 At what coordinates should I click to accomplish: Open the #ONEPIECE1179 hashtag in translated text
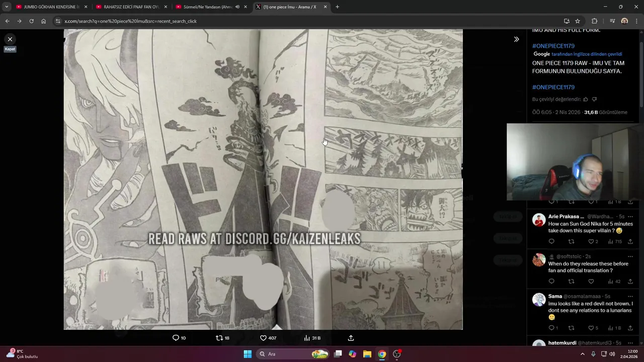point(553,87)
